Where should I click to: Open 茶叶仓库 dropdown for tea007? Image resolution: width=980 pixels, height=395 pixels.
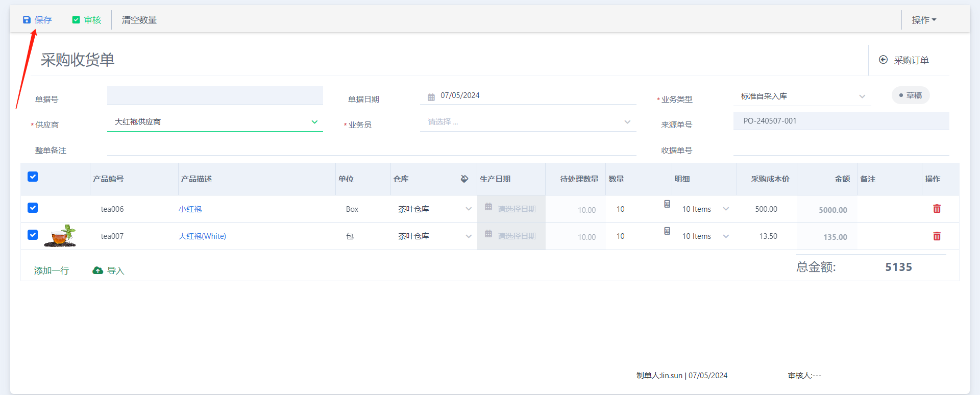point(434,236)
